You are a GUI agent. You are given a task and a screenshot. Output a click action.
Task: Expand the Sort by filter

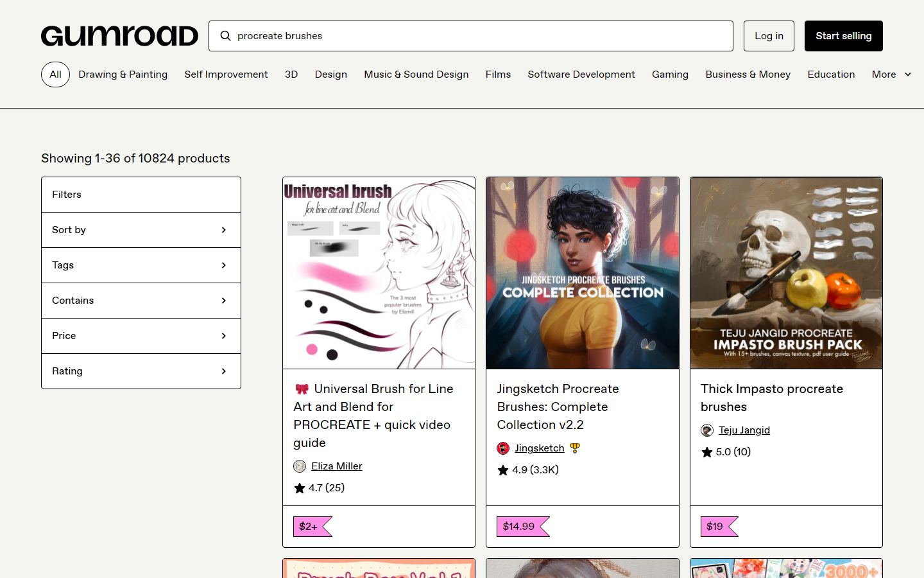pyautogui.click(x=141, y=230)
